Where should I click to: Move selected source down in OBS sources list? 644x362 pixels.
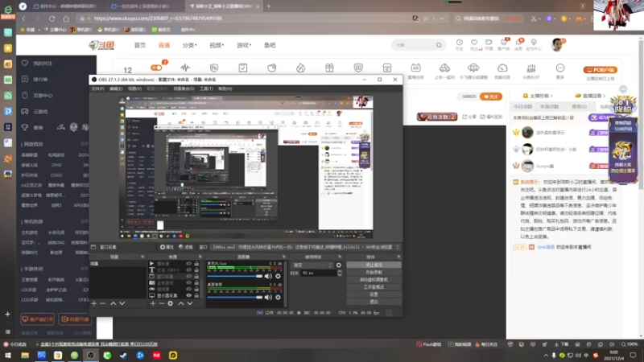click(x=190, y=303)
